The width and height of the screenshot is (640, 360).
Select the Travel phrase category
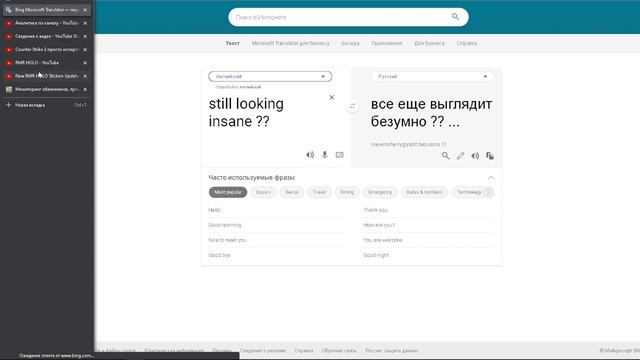319,192
